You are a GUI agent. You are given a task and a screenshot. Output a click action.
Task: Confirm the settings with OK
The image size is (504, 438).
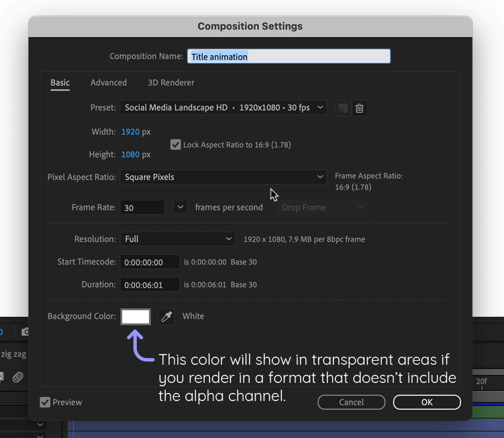click(427, 402)
